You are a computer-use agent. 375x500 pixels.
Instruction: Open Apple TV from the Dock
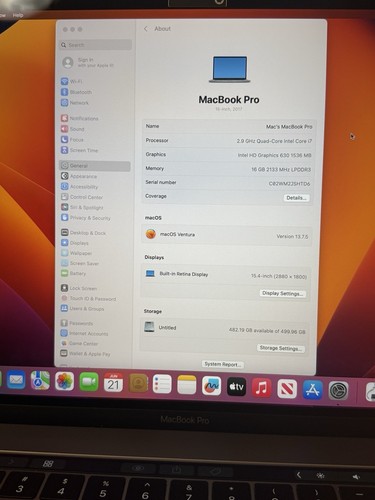pos(236,387)
